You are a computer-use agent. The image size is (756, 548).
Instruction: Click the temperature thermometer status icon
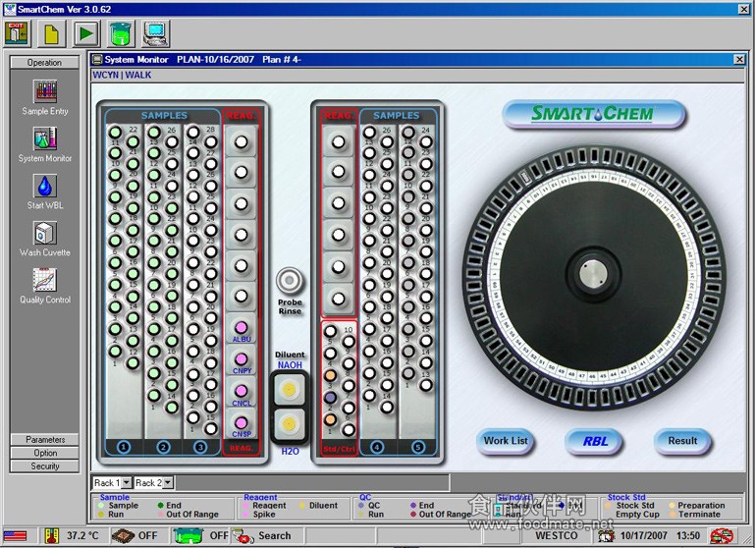click(52, 535)
